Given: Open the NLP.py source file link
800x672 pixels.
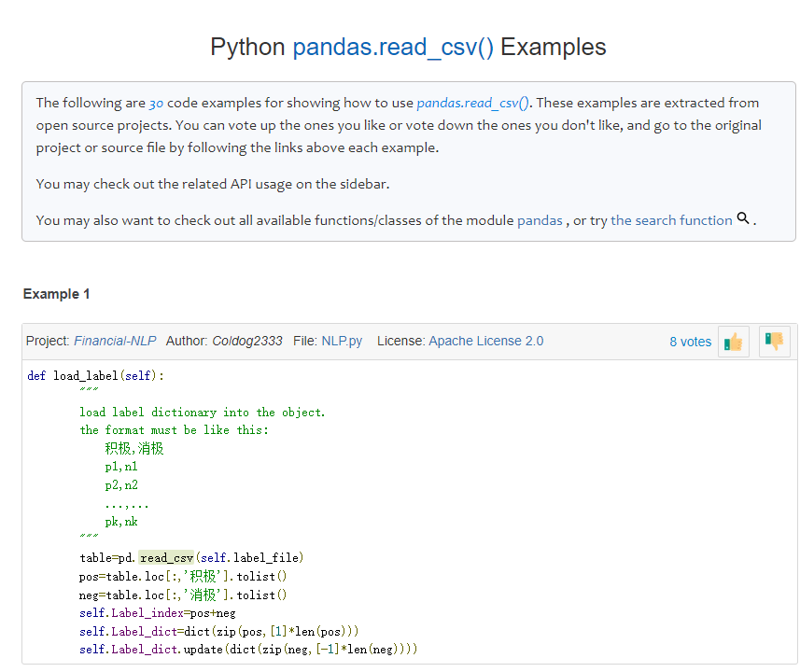Looking at the screenshot, I should coord(342,341).
